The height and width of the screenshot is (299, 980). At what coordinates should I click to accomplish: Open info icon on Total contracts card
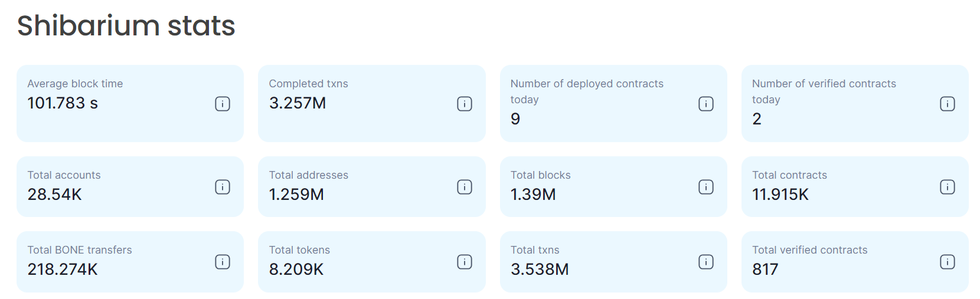click(948, 187)
